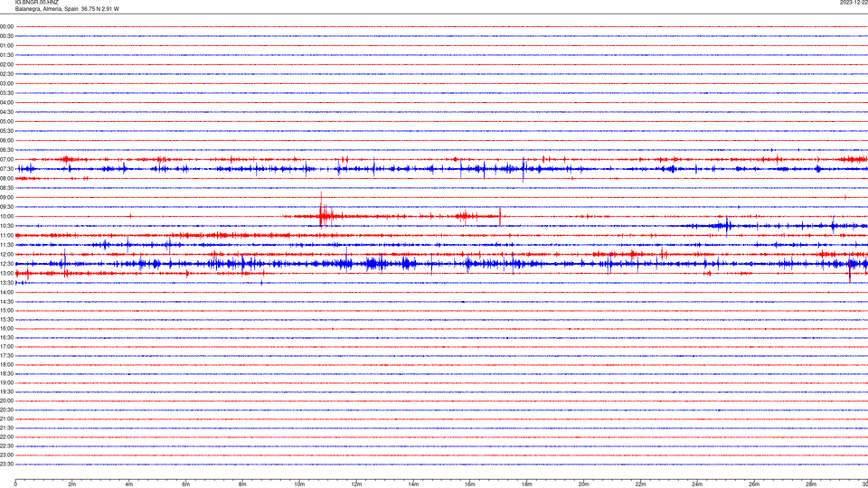868x488 pixels.
Task: Select the 11:30 trace time label
Action: point(6,245)
